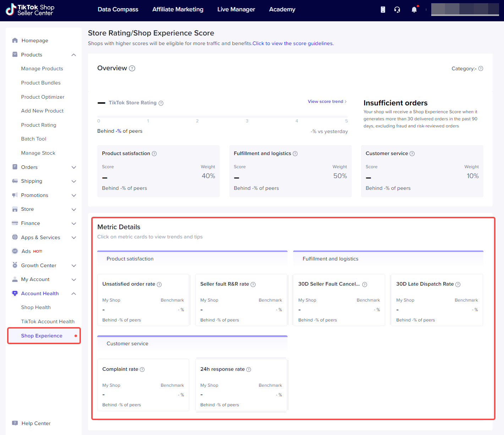Expand the Shipping sidebar section
504x435 pixels.
(74, 181)
